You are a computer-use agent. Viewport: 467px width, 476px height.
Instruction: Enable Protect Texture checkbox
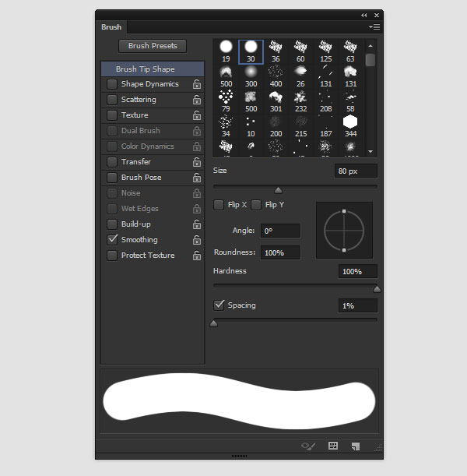[x=112, y=256]
